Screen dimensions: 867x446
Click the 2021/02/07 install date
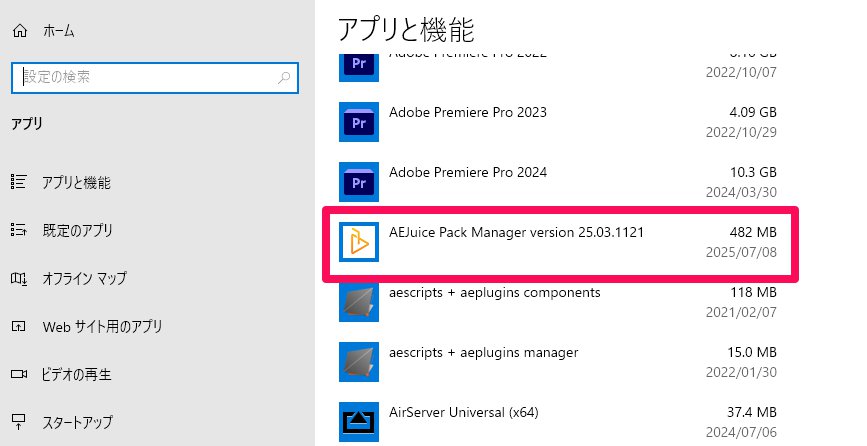point(741,312)
